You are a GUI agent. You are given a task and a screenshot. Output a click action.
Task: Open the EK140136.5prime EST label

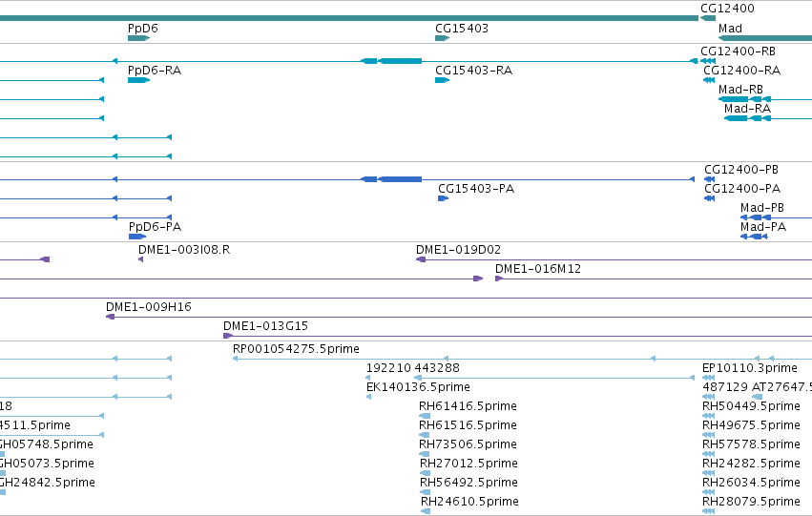[418, 387]
